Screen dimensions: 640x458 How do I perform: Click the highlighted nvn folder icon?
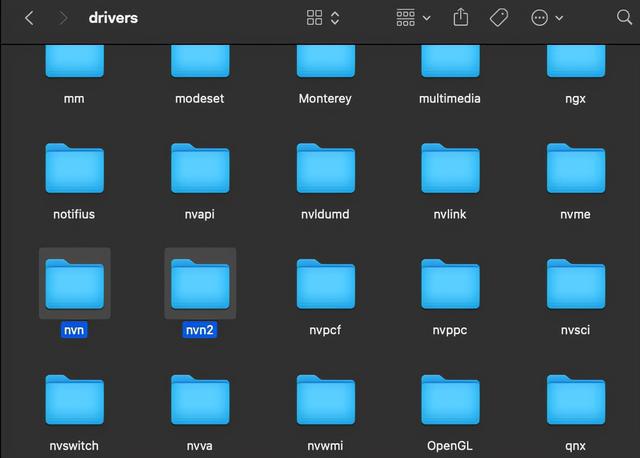tap(75, 284)
